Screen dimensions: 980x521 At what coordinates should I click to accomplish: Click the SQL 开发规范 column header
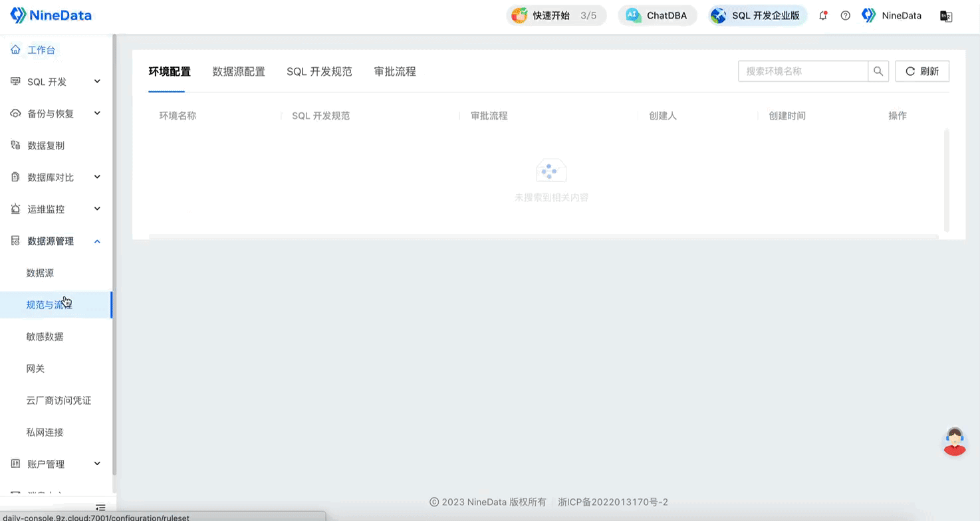321,116
